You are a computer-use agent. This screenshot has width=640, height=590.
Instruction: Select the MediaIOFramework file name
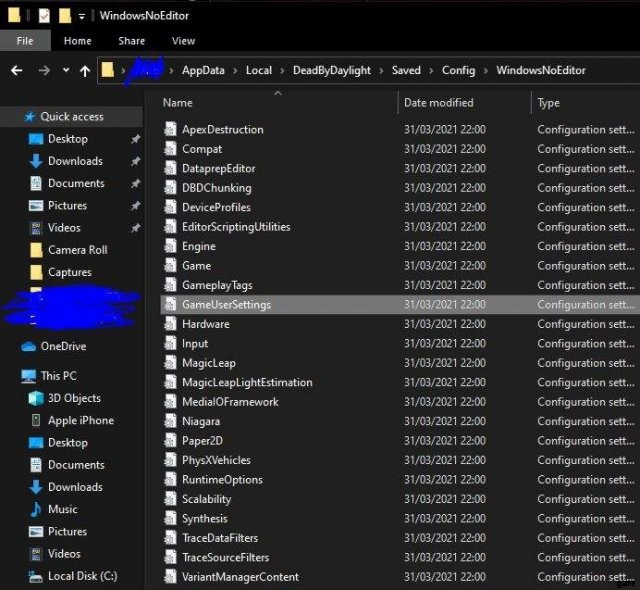coord(230,402)
